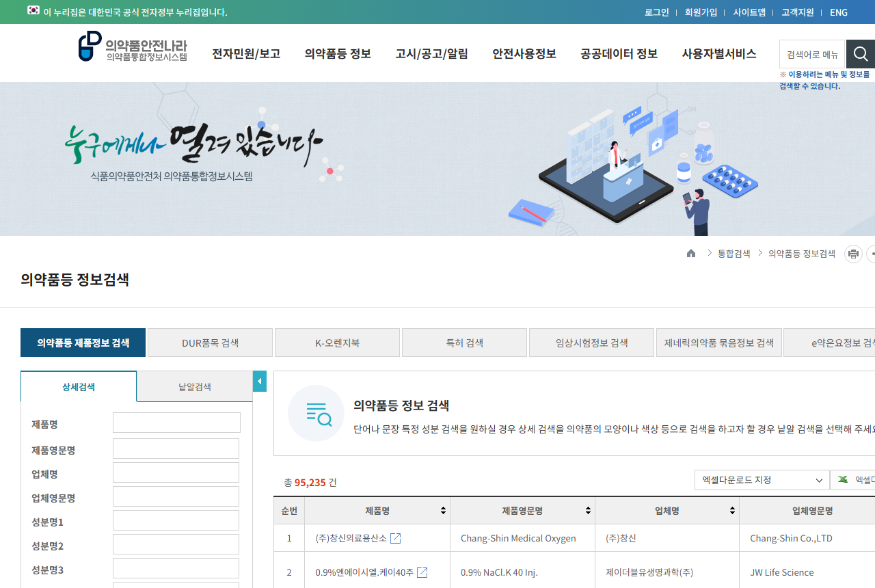Screen dimensions: 875x588
Task: Click the 제품명 input field
Action: pos(176,423)
